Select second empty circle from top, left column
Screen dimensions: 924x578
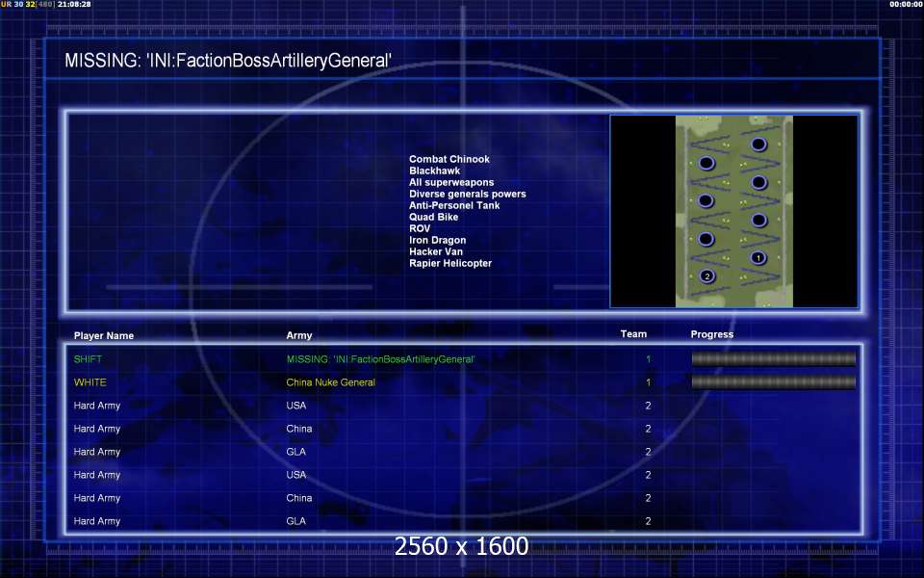click(706, 201)
